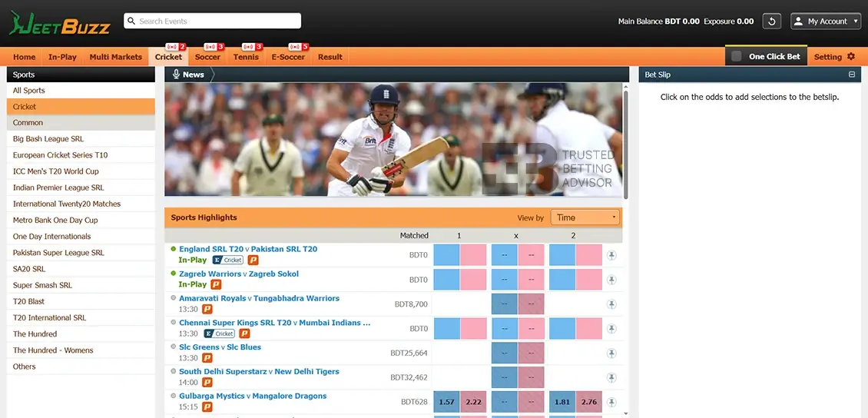868x418 pixels.
Task: Select Others in the sidebar
Action: point(81,366)
